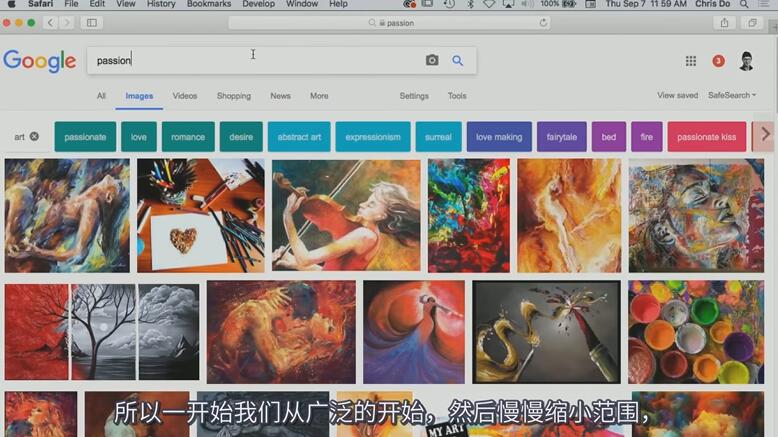Open the heart drawing with pencils thumbnail
The width and height of the screenshot is (778, 437).
(200, 215)
